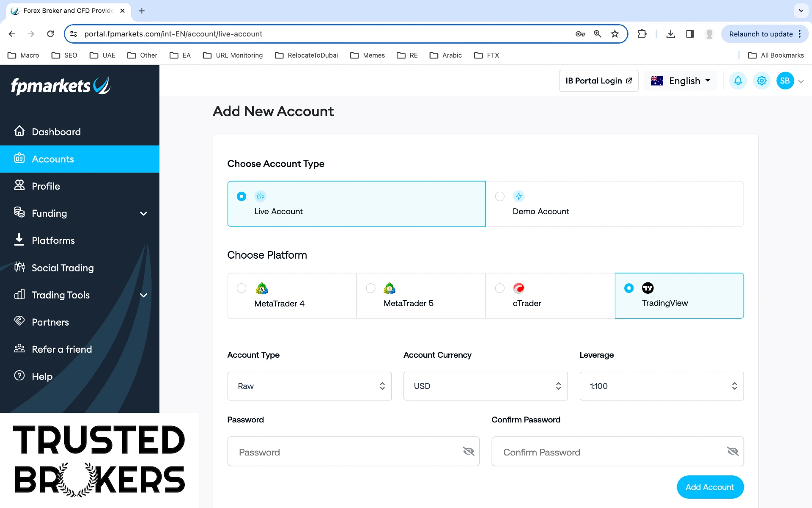
Task: Click the Add Account button
Action: click(710, 487)
